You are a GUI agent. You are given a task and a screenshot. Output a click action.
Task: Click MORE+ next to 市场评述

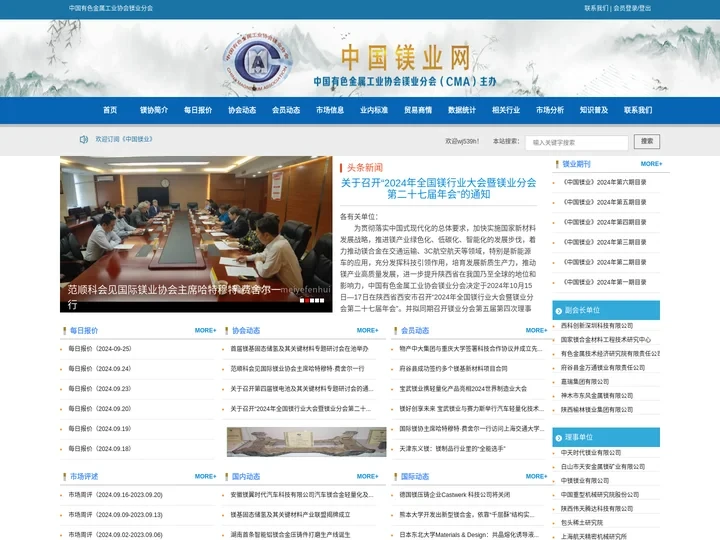coord(205,477)
